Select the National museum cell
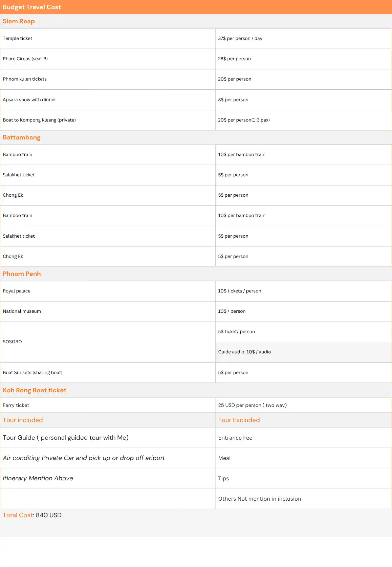 click(x=22, y=311)
